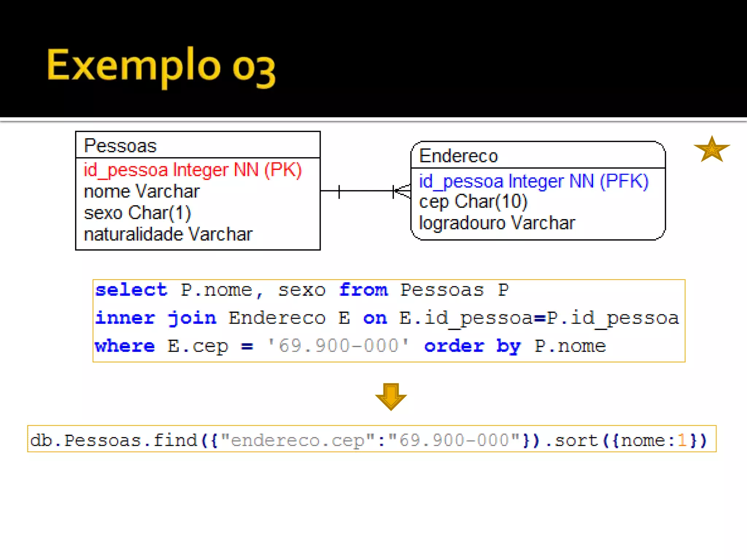Click the nome Varchar attribute
The image size is (747, 560).
coord(142,191)
